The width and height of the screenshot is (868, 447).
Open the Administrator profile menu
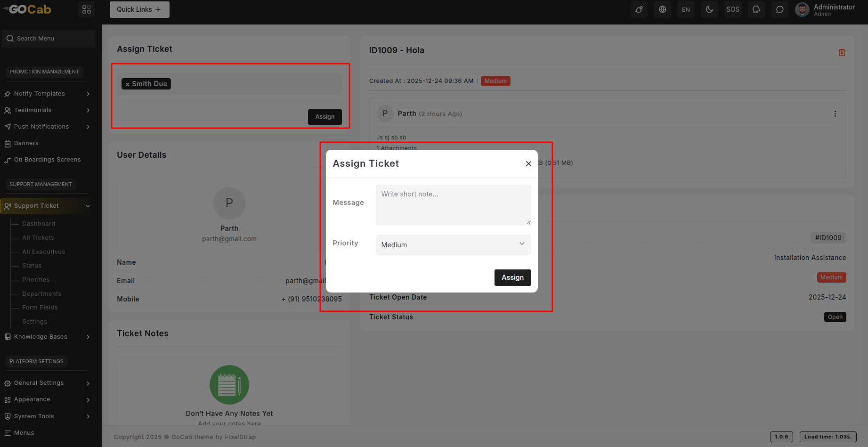[825, 9]
